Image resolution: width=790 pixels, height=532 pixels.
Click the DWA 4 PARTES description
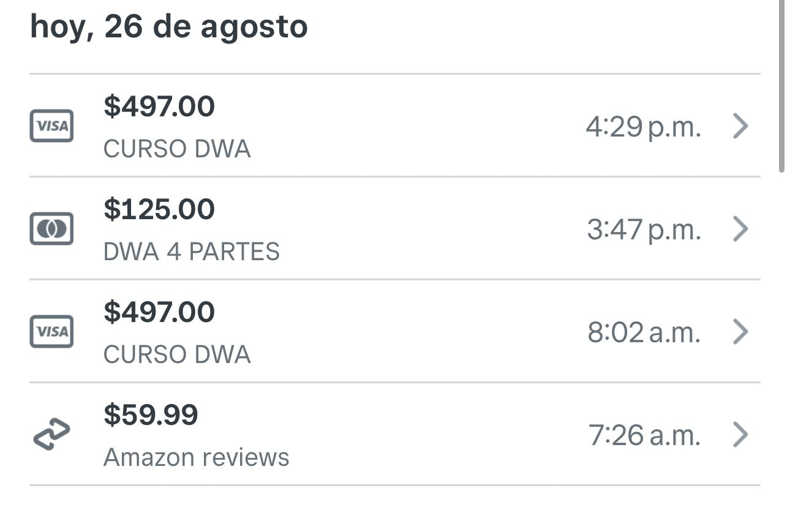[x=191, y=252]
